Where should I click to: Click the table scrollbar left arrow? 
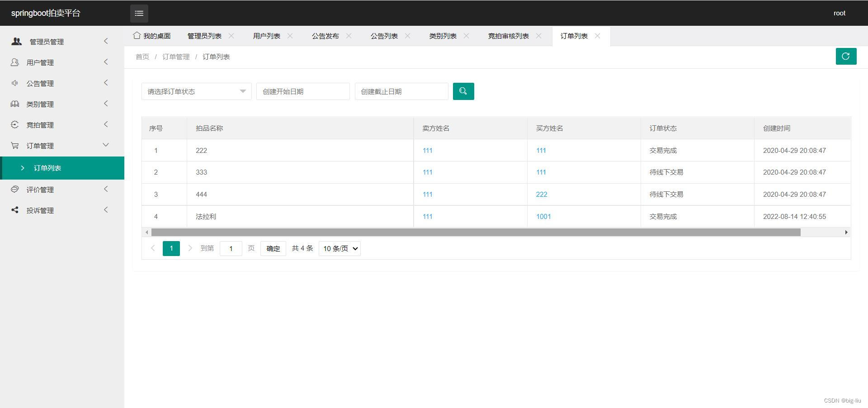146,232
